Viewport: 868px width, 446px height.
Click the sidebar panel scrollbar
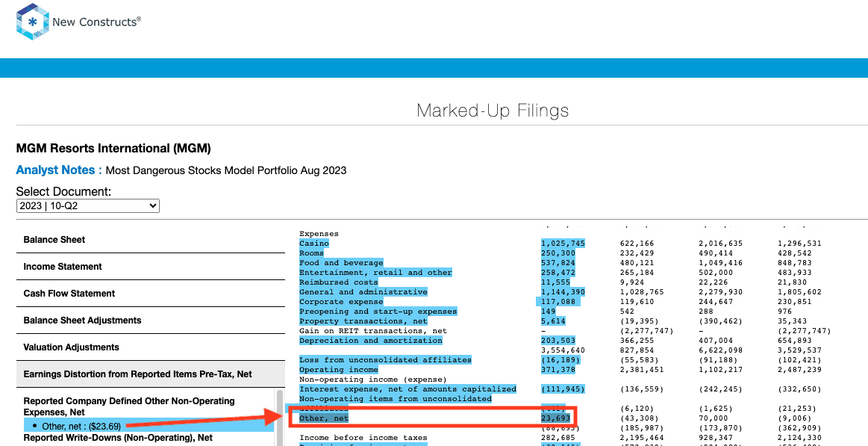pos(280,417)
